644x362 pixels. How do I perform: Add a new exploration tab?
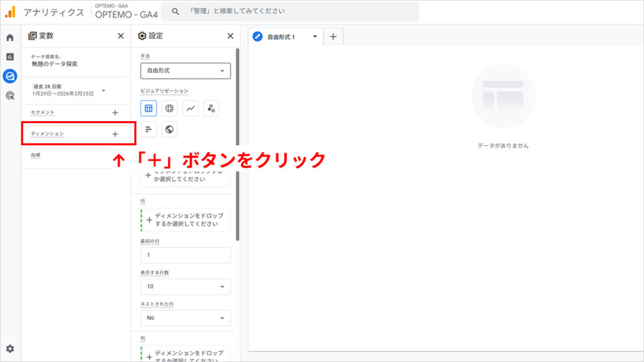click(x=333, y=36)
